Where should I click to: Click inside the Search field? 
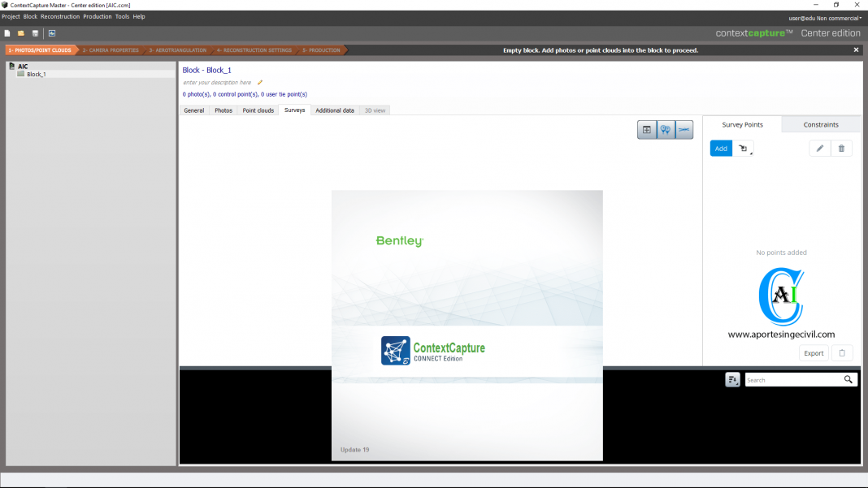[792, 379]
